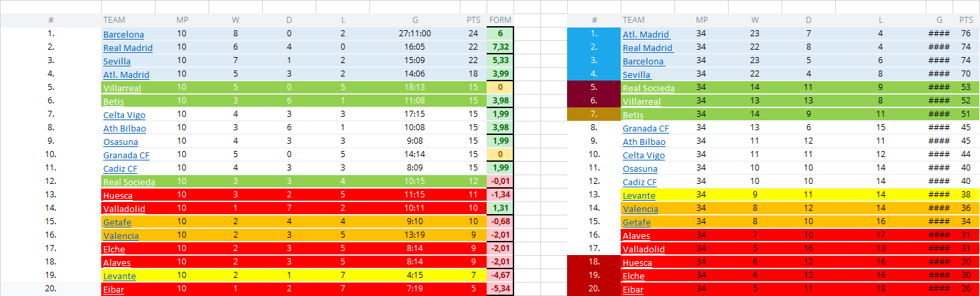This screenshot has height=296, width=980.
Task: Select the dark red rank cell '20.' beside Eibar
Action: tap(594, 289)
